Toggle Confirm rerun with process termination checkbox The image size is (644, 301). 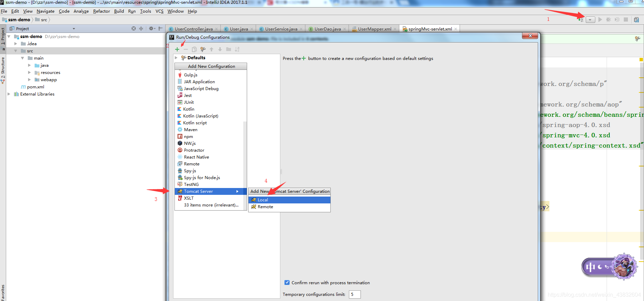(x=287, y=283)
